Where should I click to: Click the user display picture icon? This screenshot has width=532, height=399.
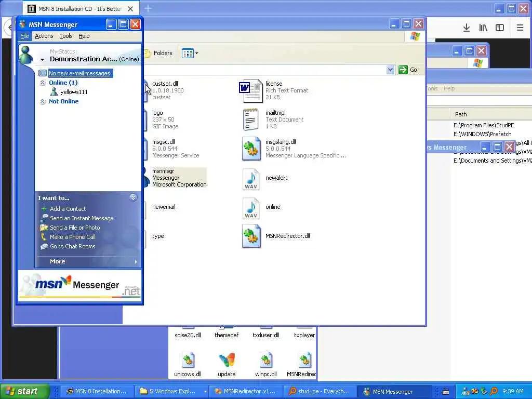click(x=26, y=55)
